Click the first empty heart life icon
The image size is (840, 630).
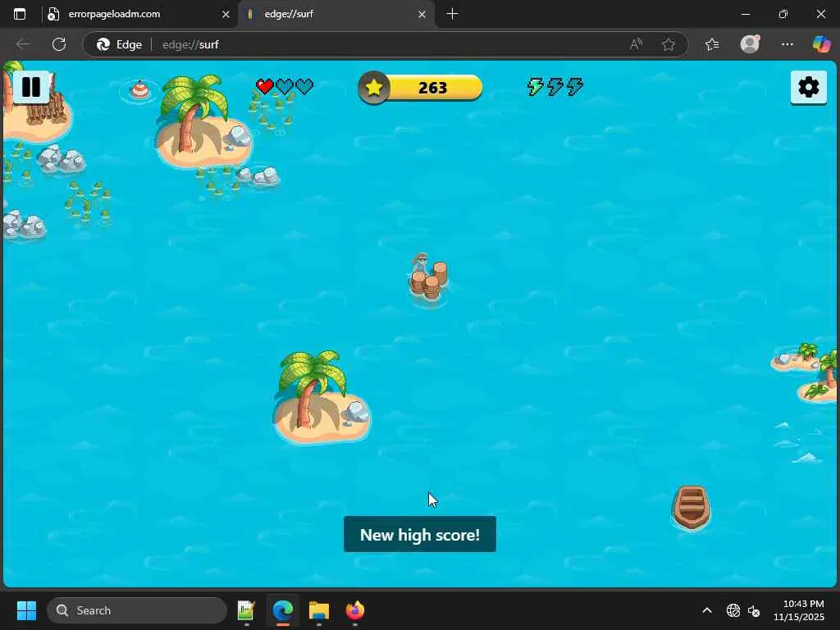[285, 86]
